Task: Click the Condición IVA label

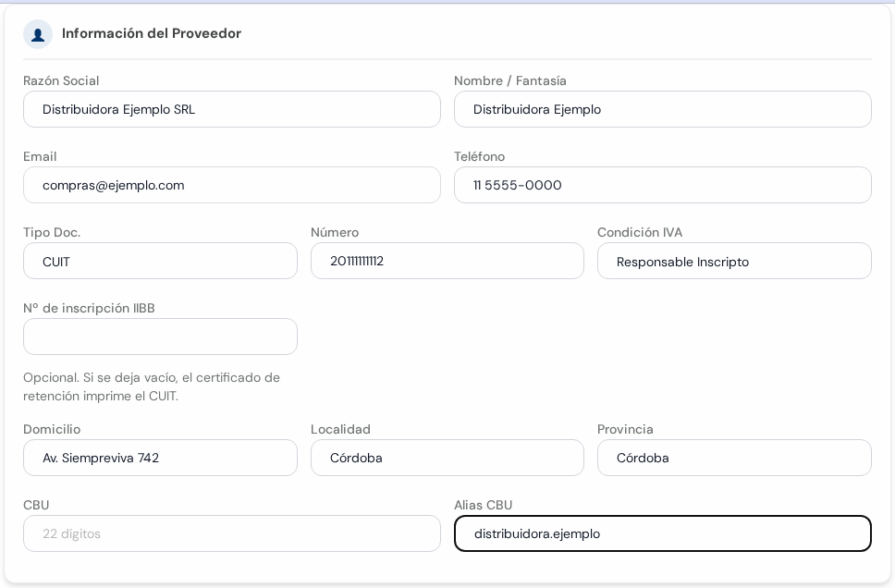Action: click(x=640, y=232)
